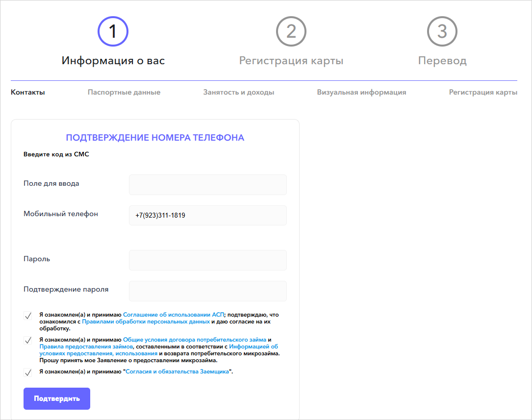Open Общие условия договора потребительского займа link
Image resolution: width=532 pixels, height=420 pixels.
(195, 340)
